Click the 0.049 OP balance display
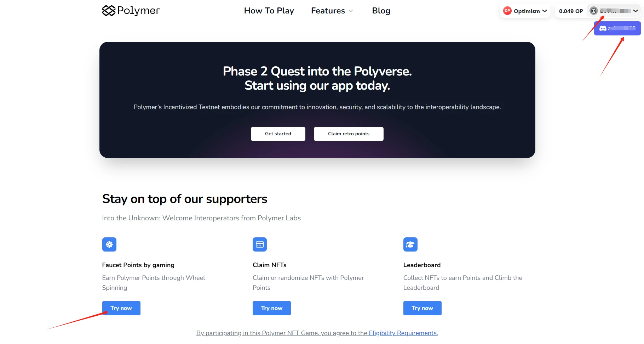Screen dimensions: 644x344 coord(571,11)
